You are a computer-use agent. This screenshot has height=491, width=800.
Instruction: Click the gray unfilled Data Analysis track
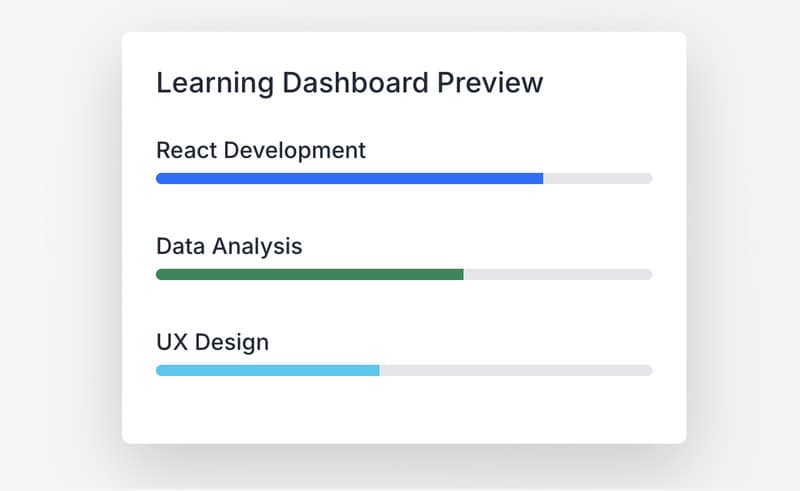click(x=557, y=274)
